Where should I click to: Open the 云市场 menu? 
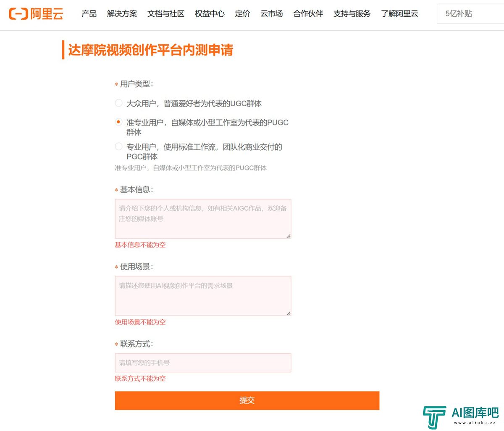tap(271, 14)
